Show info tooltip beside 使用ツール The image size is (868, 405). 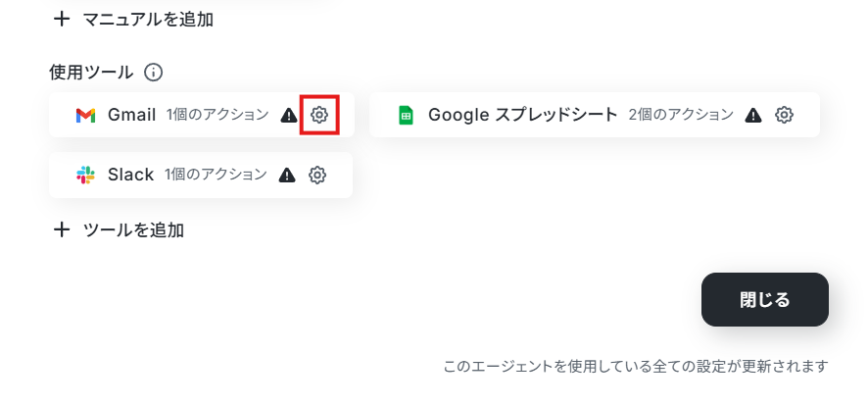tap(154, 73)
